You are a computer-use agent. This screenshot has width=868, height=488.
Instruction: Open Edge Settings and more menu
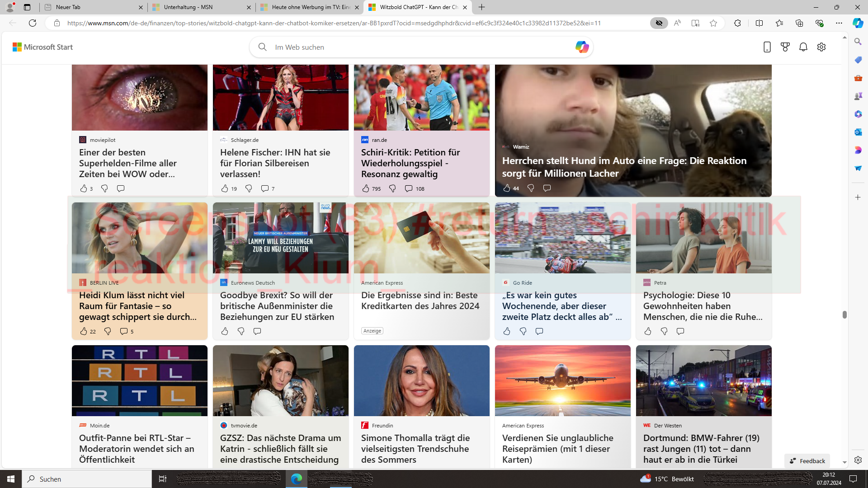(x=839, y=23)
